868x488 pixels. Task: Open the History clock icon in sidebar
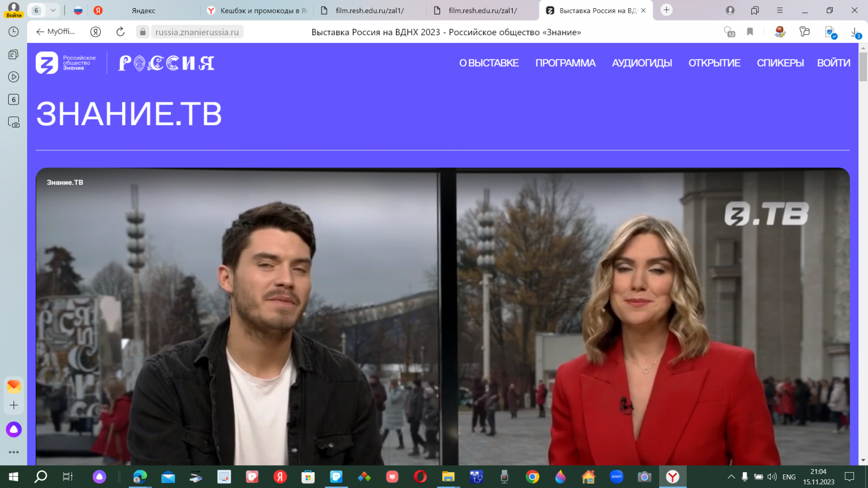(x=14, y=32)
